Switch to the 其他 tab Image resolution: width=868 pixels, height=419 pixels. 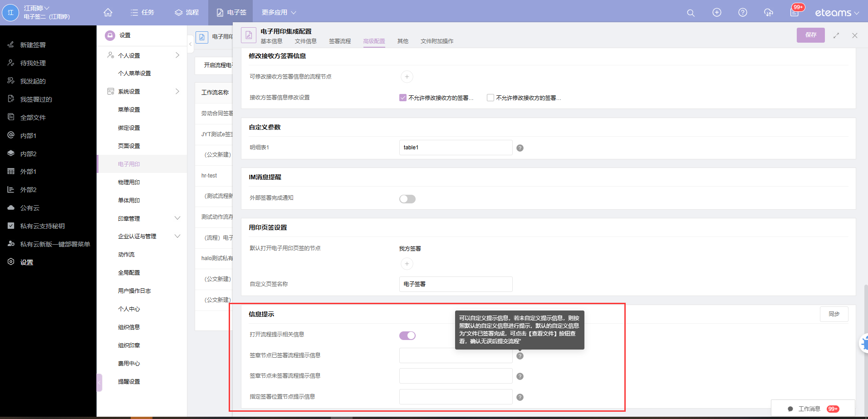(403, 41)
